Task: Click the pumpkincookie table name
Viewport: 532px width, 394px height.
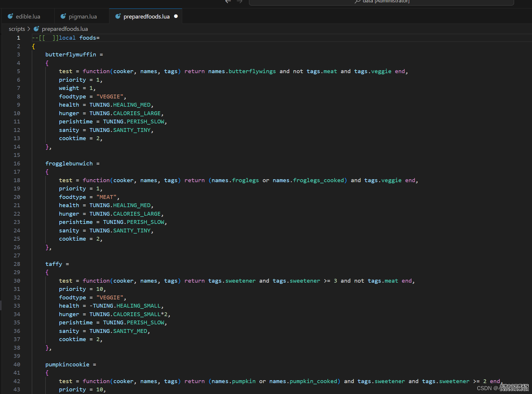Action: 67,364
